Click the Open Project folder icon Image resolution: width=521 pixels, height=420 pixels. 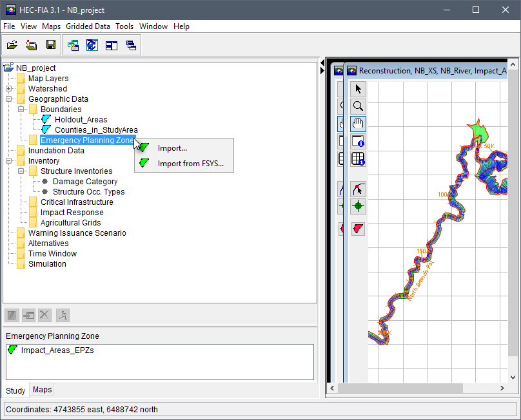[x=12, y=45]
